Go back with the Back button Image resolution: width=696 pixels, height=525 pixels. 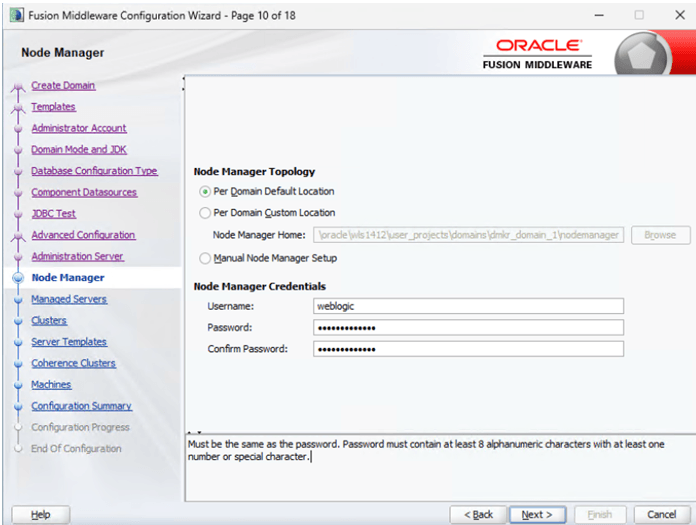(478, 514)
